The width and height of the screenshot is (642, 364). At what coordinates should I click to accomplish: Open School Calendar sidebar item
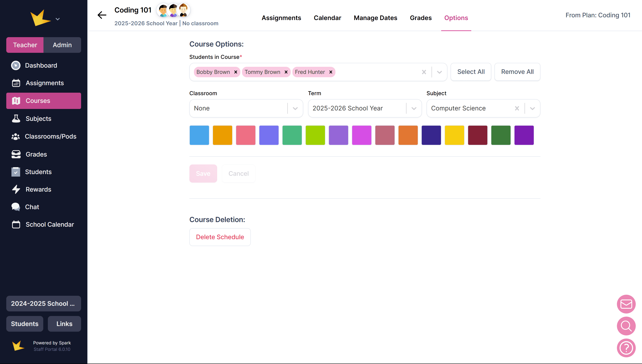pyautogui.click(x=50, y=225)
